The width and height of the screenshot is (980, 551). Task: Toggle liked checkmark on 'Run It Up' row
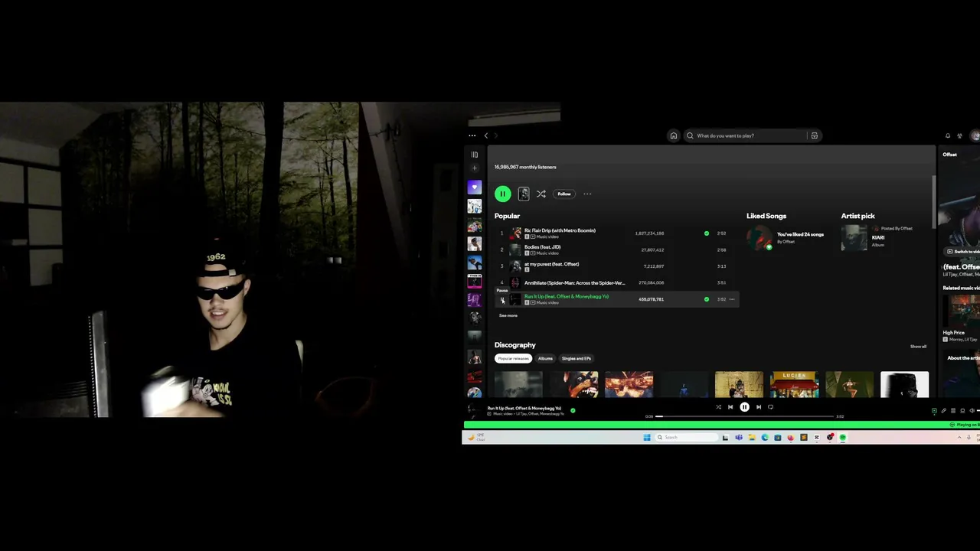pos(706,299)
